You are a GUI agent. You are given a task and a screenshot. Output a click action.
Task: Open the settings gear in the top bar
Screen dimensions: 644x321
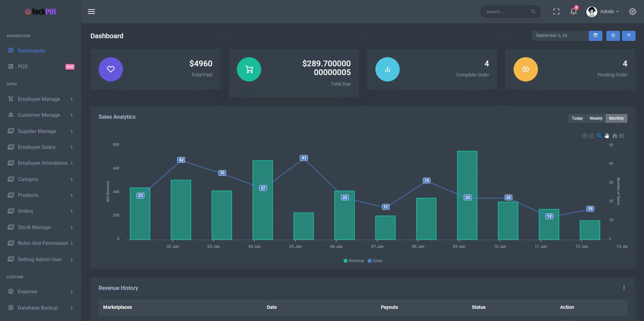[632, 12]
